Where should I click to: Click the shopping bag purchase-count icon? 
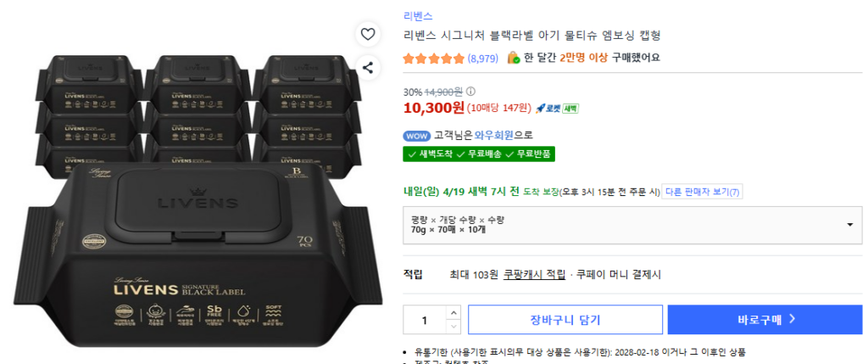(513, 58)
